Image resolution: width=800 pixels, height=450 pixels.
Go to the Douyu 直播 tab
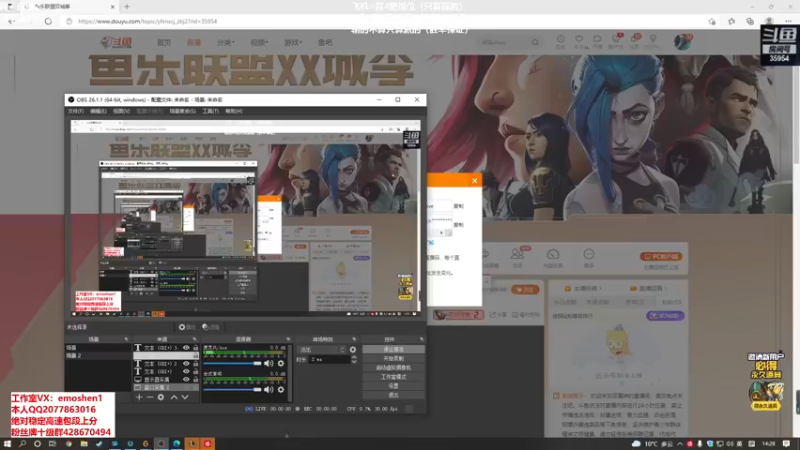point(194,42)
